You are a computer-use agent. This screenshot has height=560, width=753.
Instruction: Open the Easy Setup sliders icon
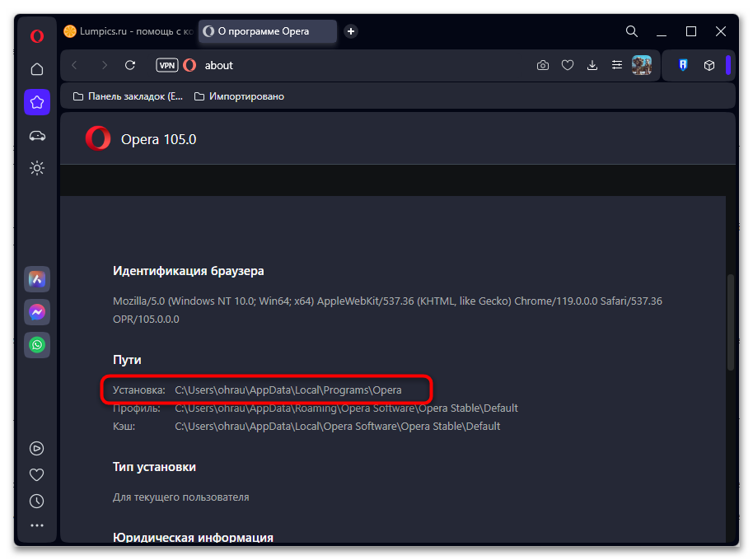click(617, 65)
